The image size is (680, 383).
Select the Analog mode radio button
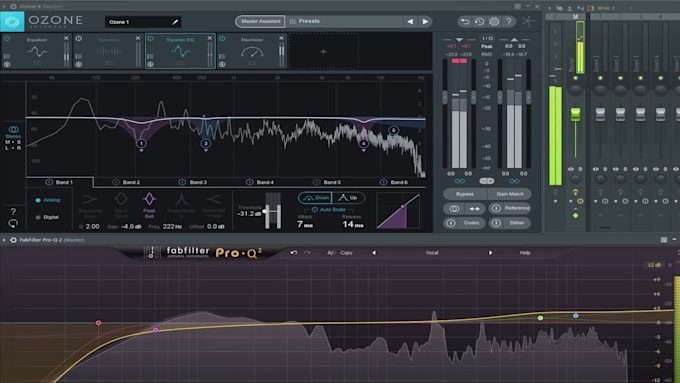(x=38, y=200)
